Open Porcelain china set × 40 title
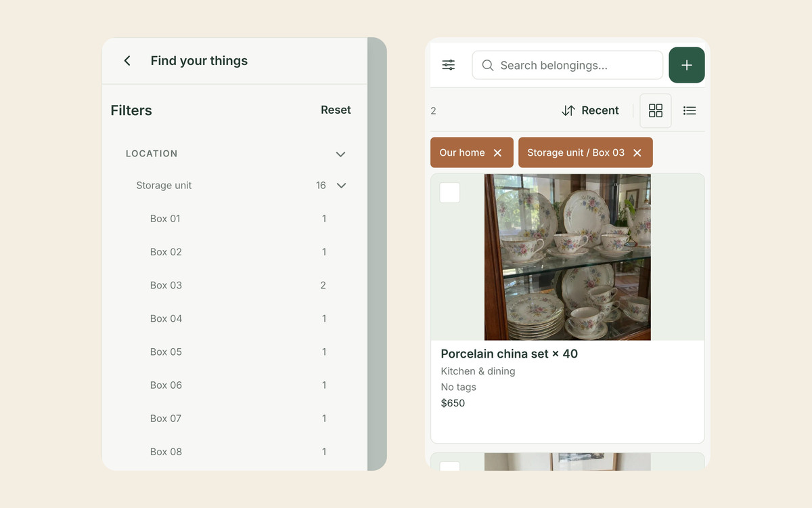Screen dimensions: 812x508 pos(509,354)
